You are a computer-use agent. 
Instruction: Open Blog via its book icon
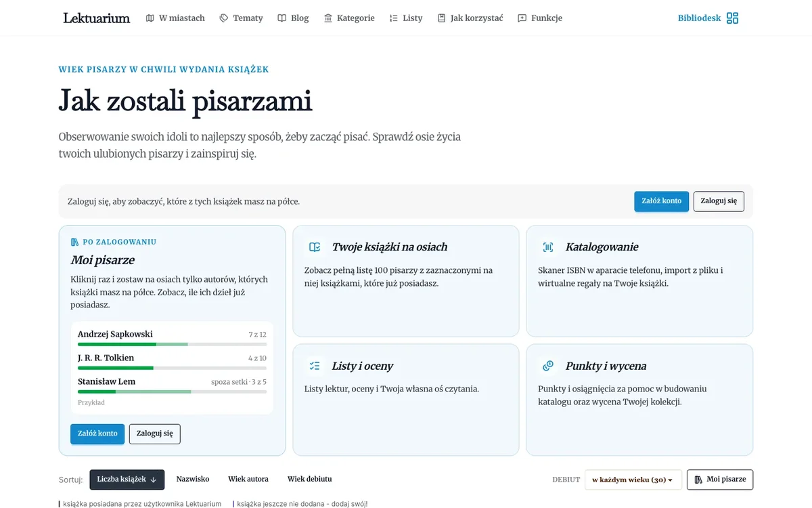(x=282, y=18)
